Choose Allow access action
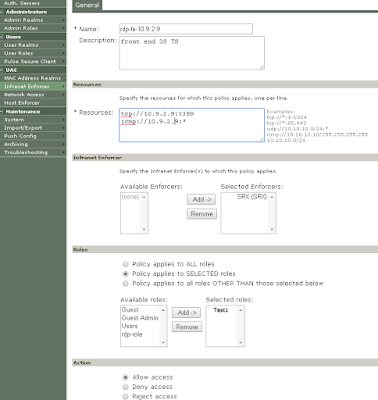The image size is (378, 400). point(125,377)
